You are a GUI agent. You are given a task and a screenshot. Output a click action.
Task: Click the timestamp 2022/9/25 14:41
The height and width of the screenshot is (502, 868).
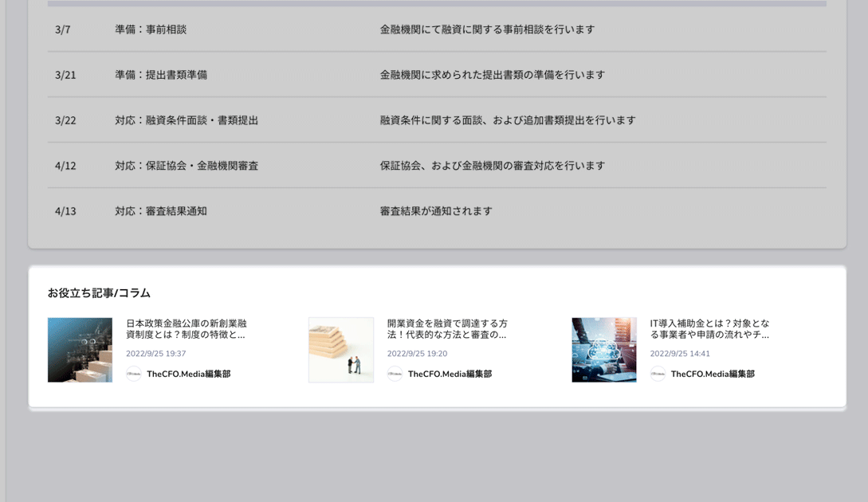pyautogui.click(x=680, y=354)
